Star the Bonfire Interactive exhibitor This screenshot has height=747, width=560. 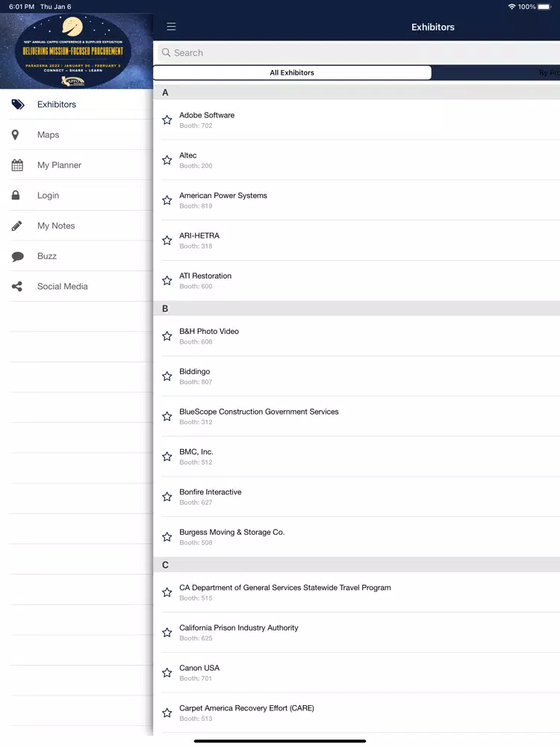[167, 497]
